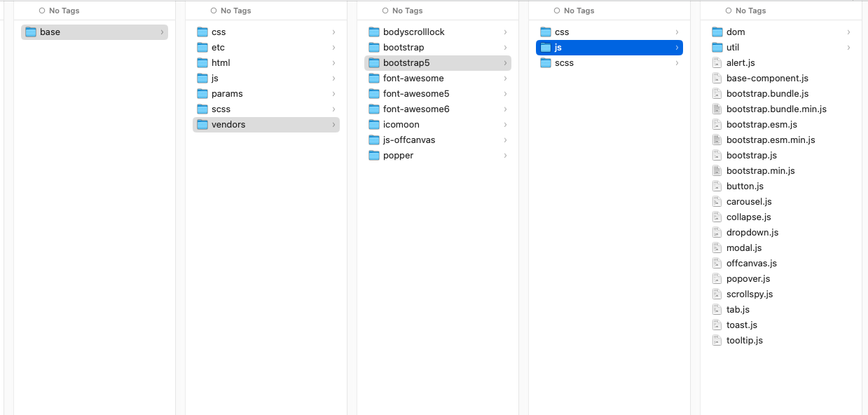Expand scss chevron inside bootstrap5 folder
868x415 pixels.
(x=677, y=63)
